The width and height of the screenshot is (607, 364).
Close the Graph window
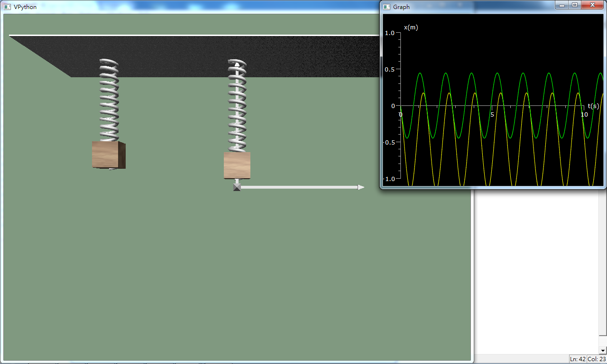592,5
